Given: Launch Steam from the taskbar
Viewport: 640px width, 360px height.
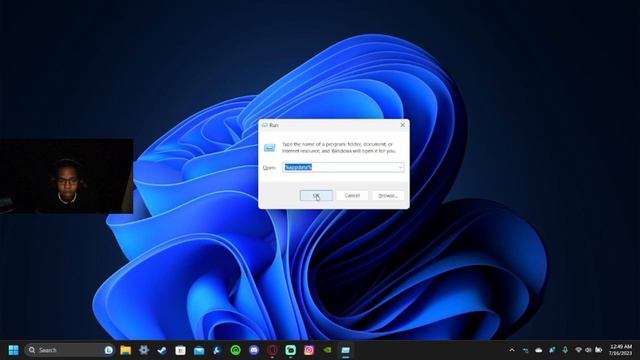Looking at the screenshot, I should pyautogui.click(x=162, y=350).
